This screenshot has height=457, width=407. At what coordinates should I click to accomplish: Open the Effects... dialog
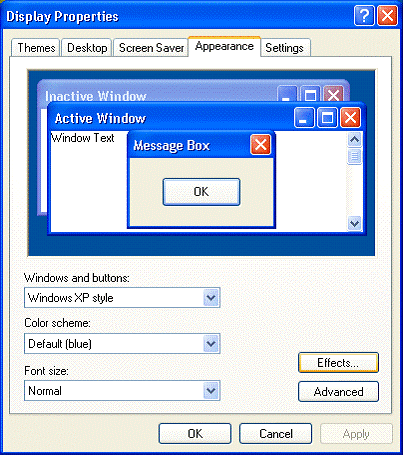[338, 363]
